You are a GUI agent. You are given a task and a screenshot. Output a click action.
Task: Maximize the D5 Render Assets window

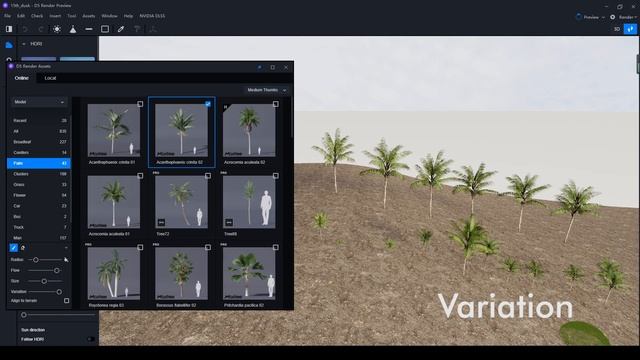point(273,67)
